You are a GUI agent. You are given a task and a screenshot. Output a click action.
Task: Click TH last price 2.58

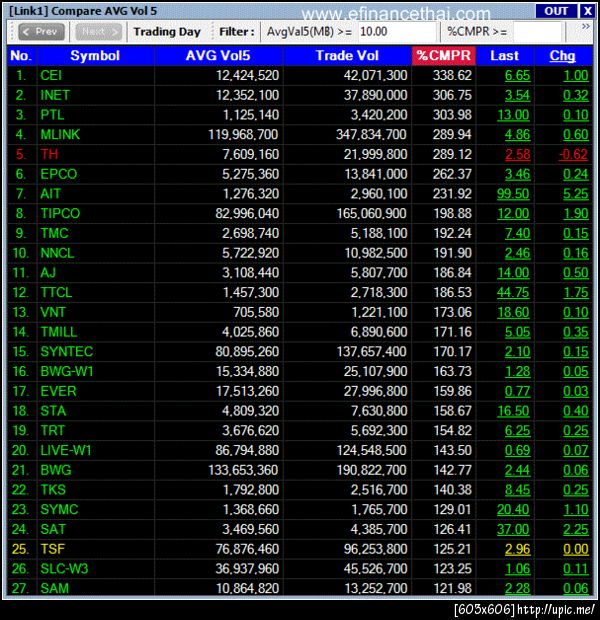517,154
